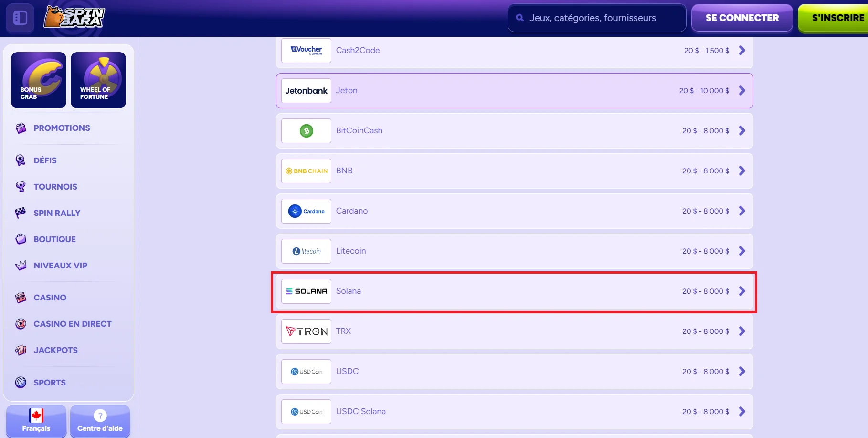
Task: Click the games search field
Action: (x=597, y=18)
